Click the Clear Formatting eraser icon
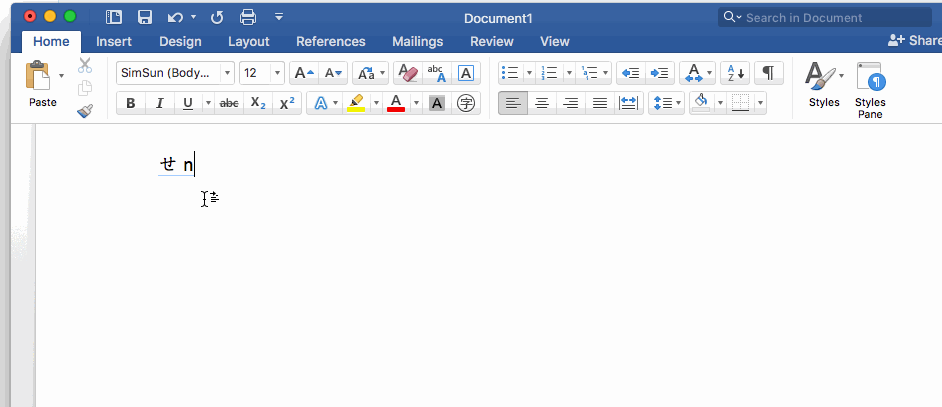Image resolution: width=942 pixels, height=407 pixels. [408, 73]
